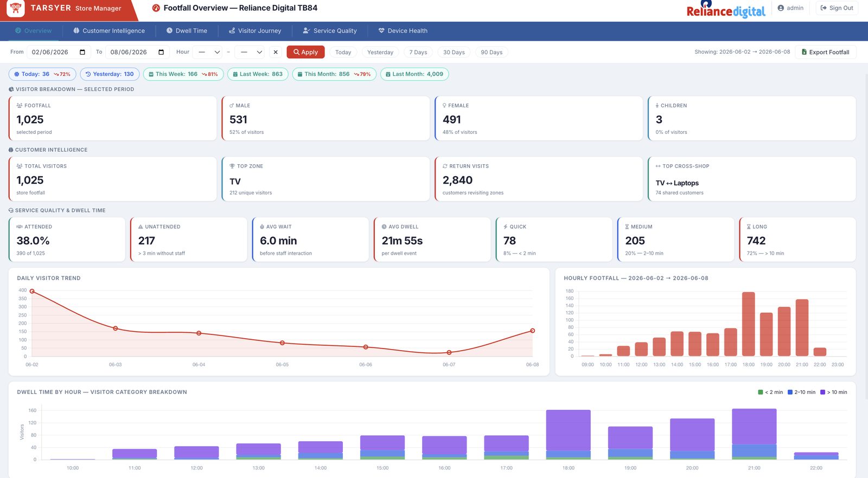Select the 90 Days quick range
This screenshot has height=478, width=868.
(x=492, y=52)
